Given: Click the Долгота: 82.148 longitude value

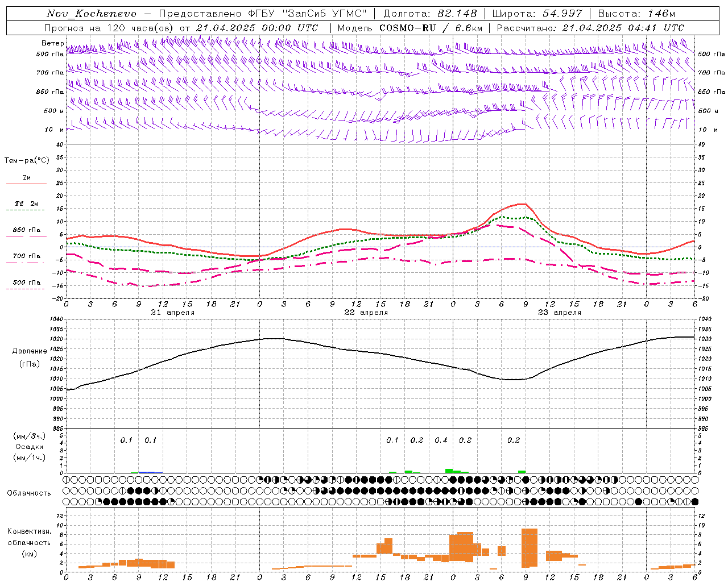Looking at the screenshot, I should point(430,14).
